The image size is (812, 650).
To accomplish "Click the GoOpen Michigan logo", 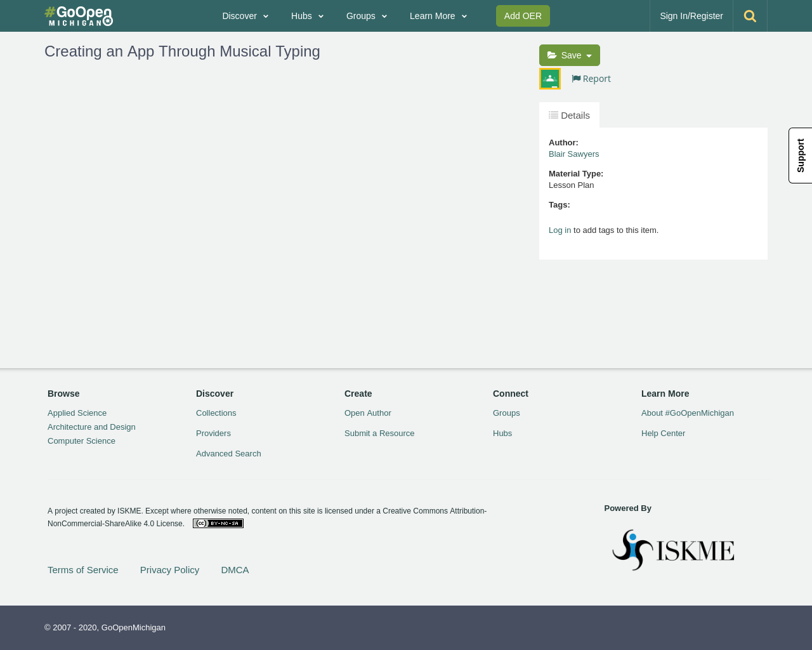I will click(79, 16).
